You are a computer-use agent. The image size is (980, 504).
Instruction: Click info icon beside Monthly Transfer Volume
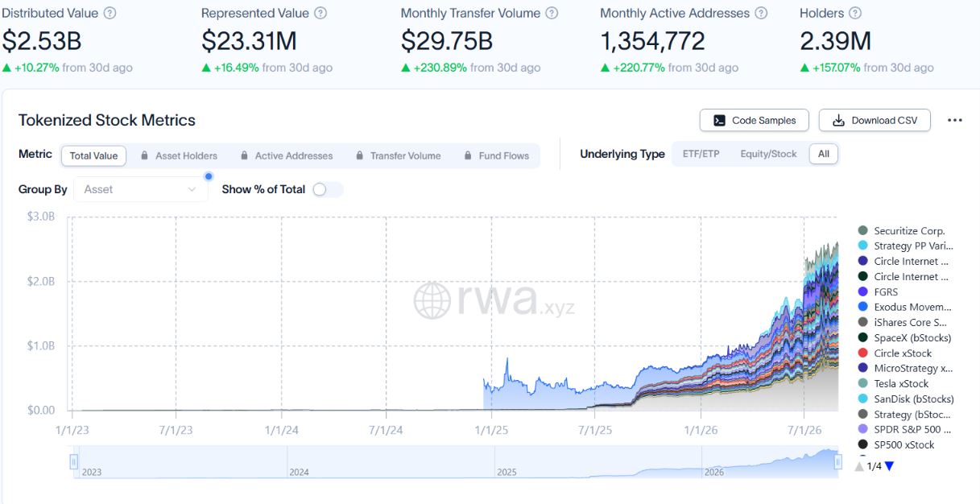[x=552, y=13]
